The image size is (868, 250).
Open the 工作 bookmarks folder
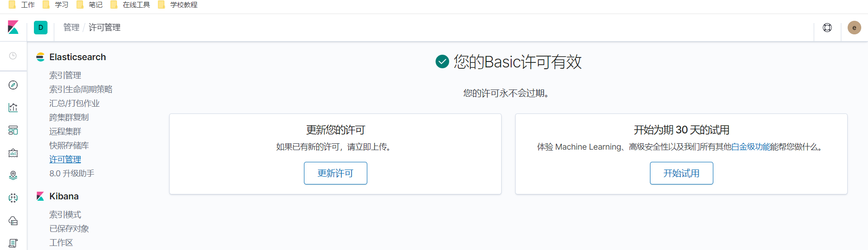click(x=22, y=5)
